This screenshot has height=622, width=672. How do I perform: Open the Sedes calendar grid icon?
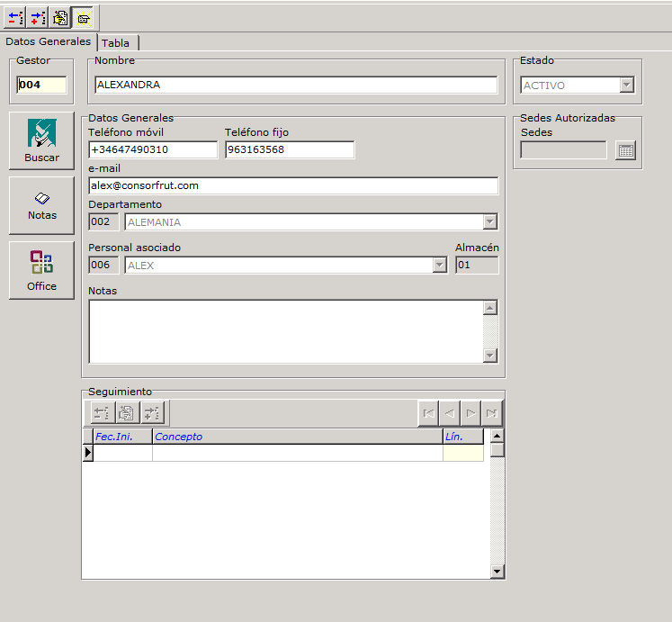[626, 150]
